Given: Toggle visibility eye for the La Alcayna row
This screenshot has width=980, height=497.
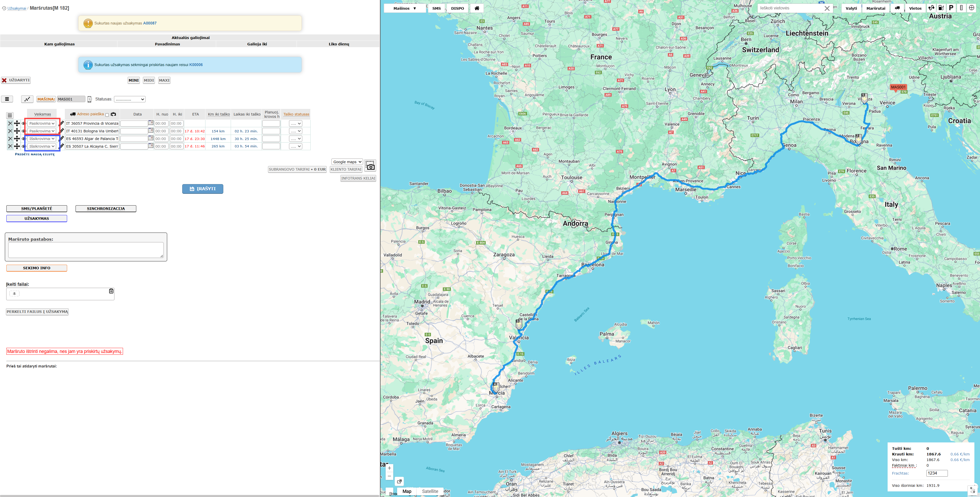Looking at the screenshot, I should tap(23, 146).
